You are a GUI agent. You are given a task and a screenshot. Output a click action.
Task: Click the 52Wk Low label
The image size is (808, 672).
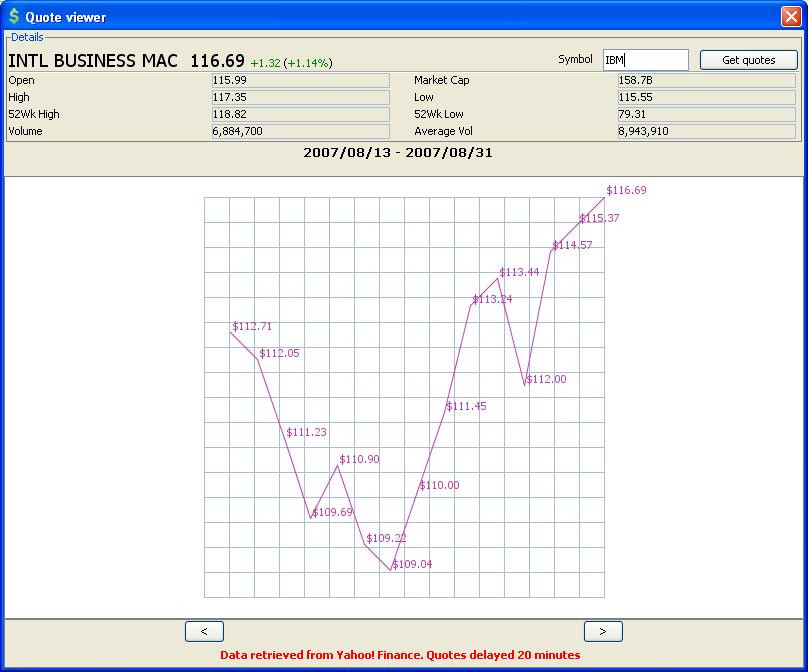click(439, 114)
